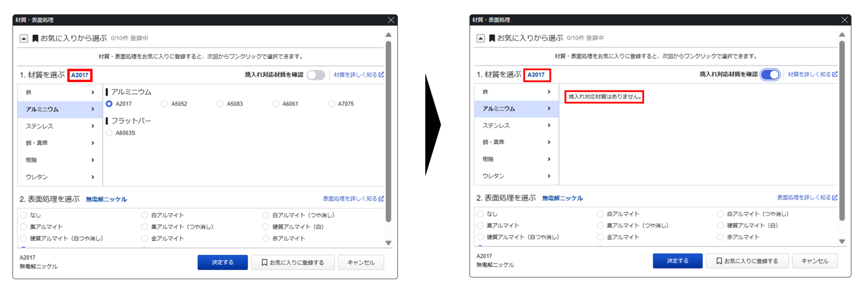Cancel with キャンセル button in left dialog
The height and width of the screenshot is (291, 868).
361,262
